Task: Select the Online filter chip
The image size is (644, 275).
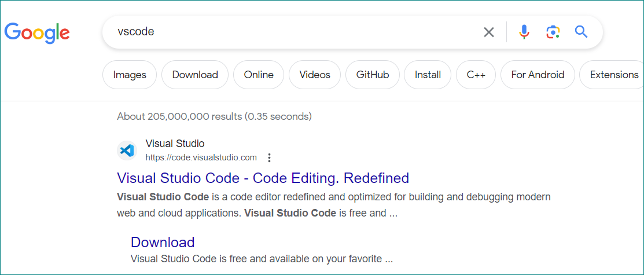Action: (259, 75)
